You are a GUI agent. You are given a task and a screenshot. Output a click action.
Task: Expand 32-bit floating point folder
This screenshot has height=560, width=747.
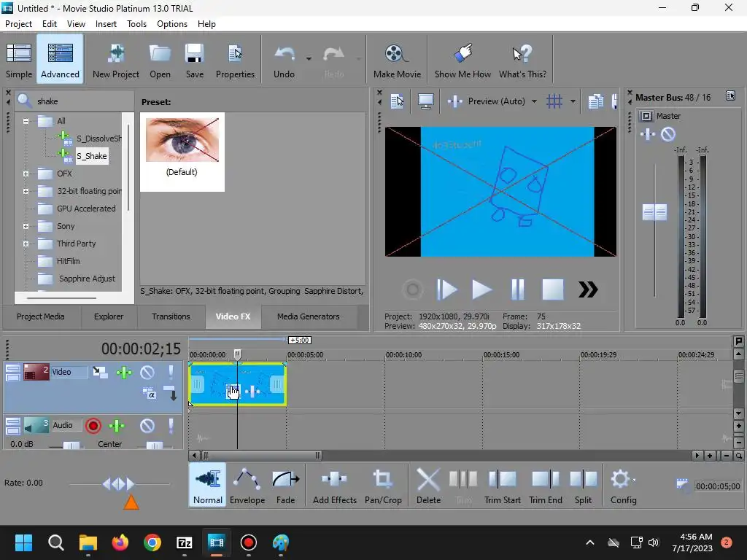pyautogui.click(x=26, y=192)
